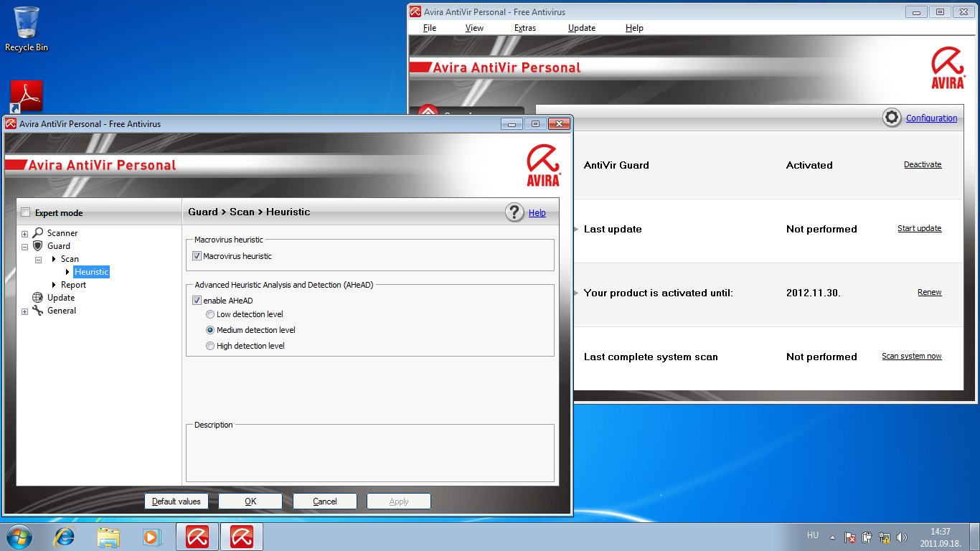
Task: Click Avira logo in configuration window
Action: coord(543,166)
